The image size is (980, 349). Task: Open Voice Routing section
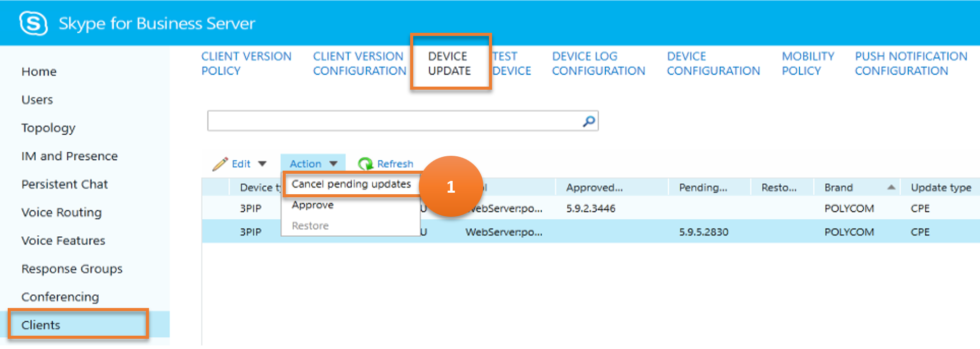[61, 213]
